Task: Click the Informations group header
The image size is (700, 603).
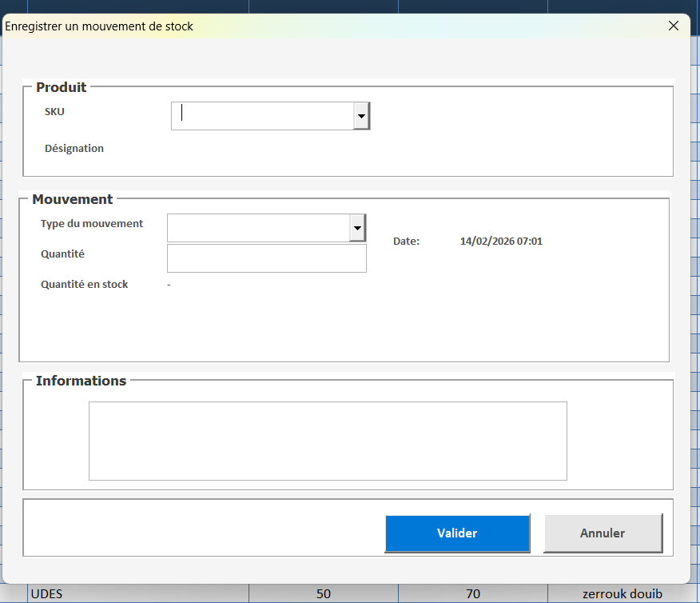Action: [x=81, y=381]
